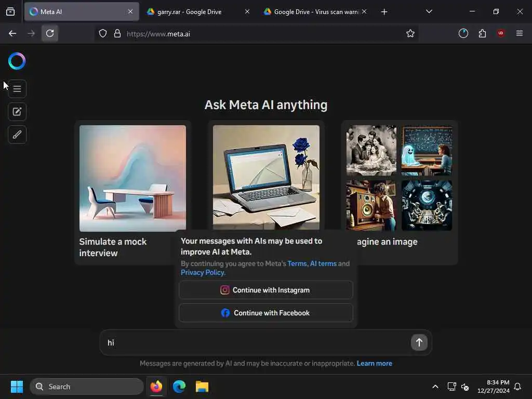Click the ghost classroom image thumbnail

pos(427,150)
